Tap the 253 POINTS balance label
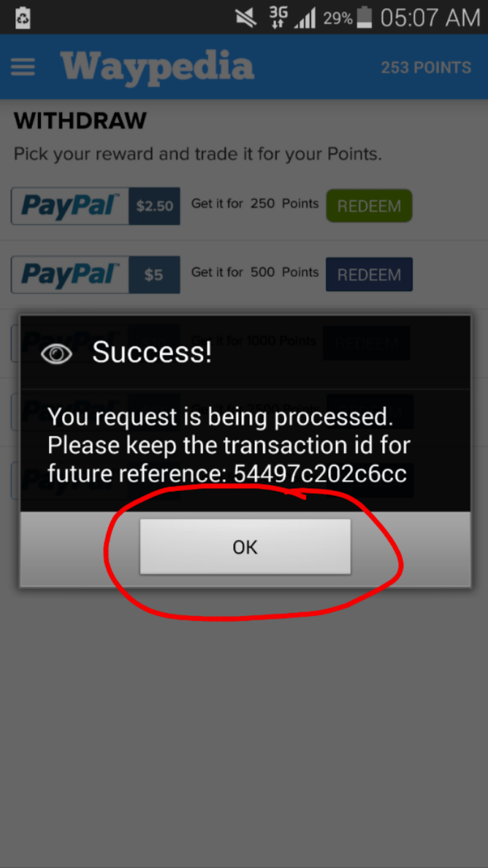 click(x=426, y=67)
